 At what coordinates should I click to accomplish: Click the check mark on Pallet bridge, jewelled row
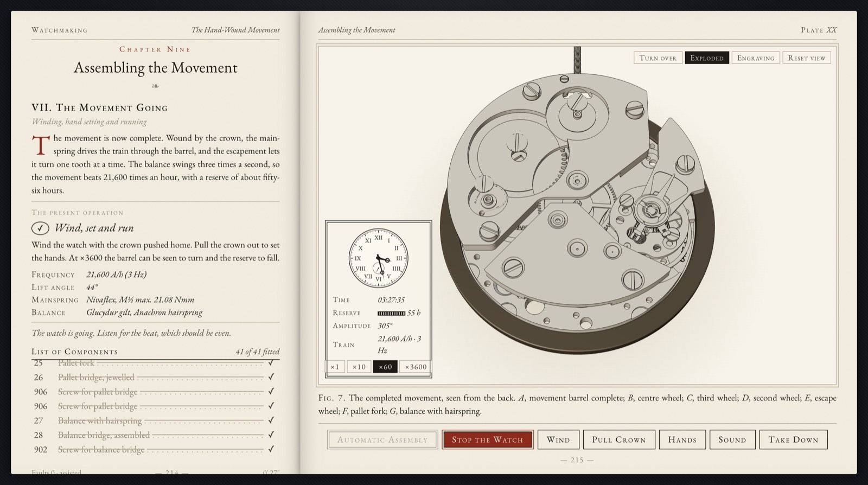pyautogui.click(x=271, y=376)
